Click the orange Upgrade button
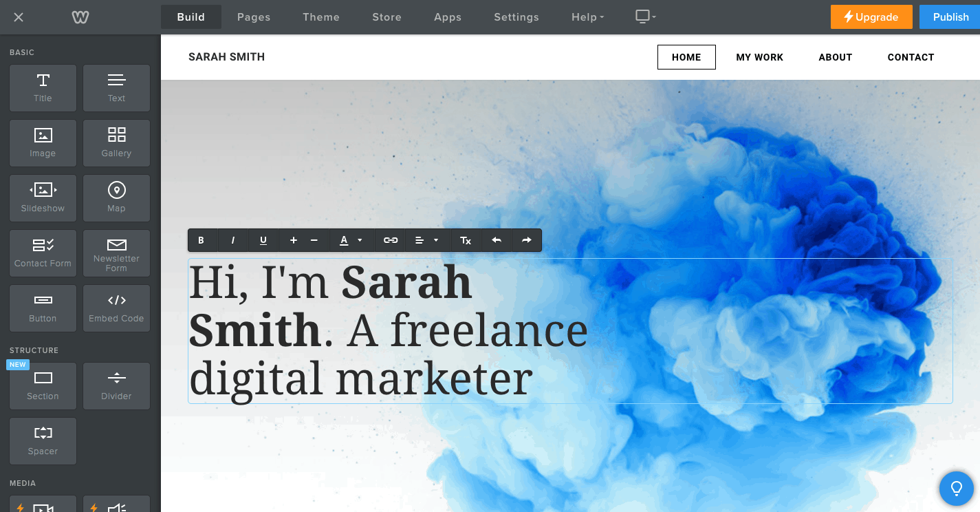Image resolution: width=980 pixels, height=512 pixels. tap(871, 17)
